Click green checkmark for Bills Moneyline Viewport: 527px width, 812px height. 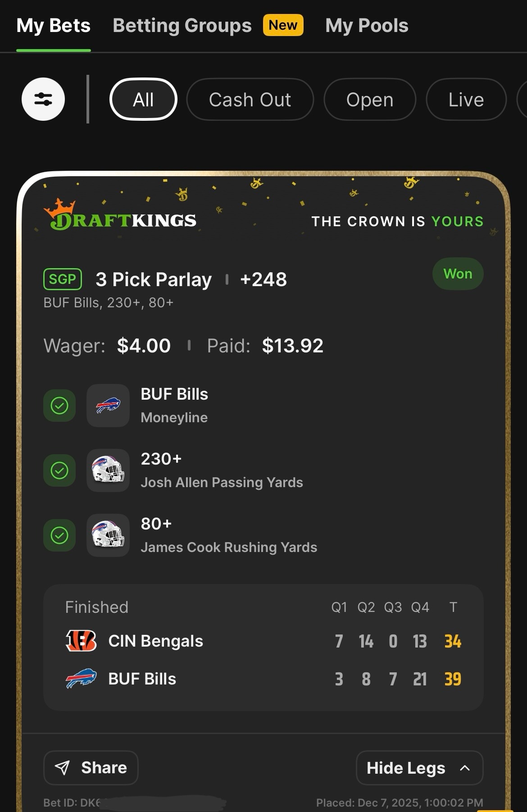(59, 406)
